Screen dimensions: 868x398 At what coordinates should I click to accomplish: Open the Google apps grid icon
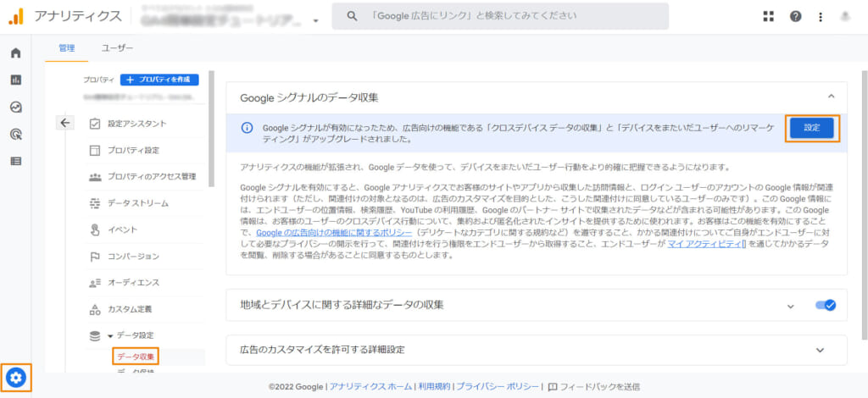click(768, 17)
